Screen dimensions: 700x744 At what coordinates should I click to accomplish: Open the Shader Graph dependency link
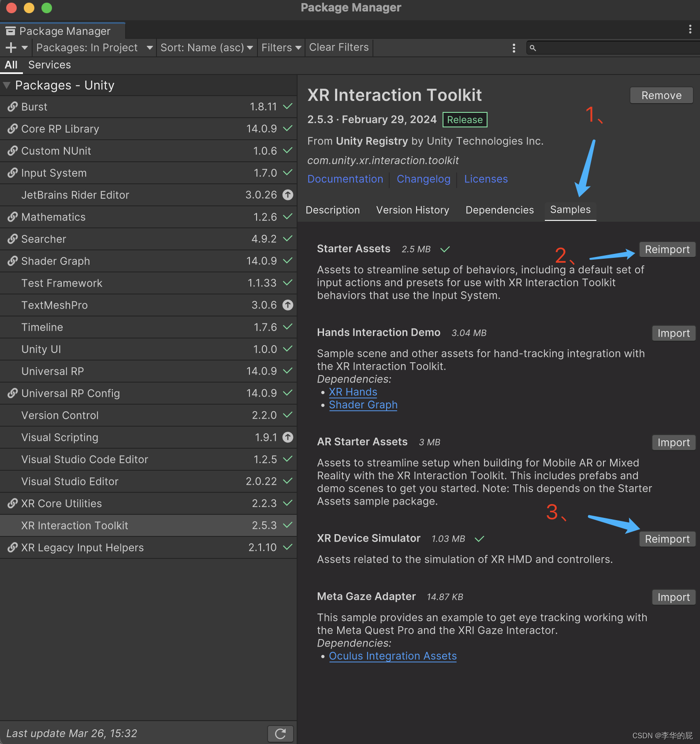(x=363, y=405)
